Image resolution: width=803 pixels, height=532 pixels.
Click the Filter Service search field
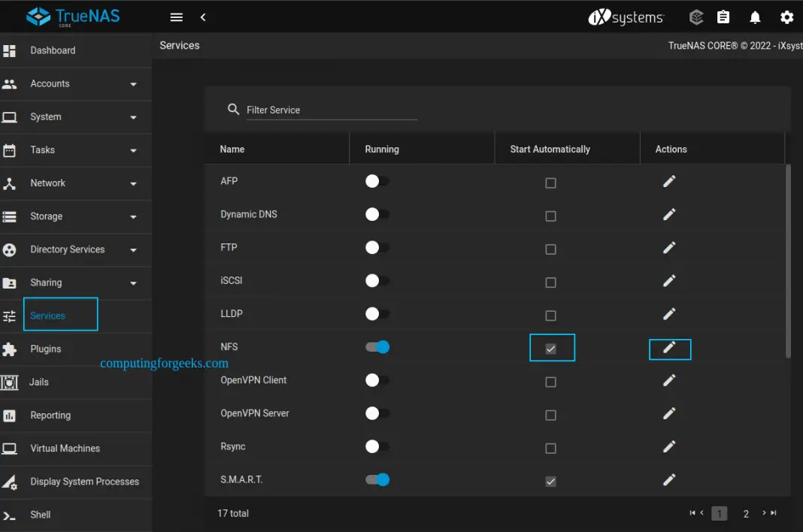[332, 109]
